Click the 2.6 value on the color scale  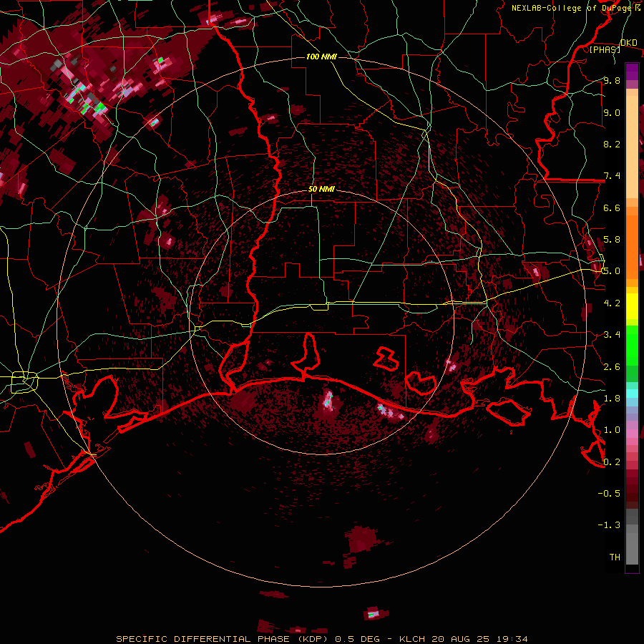click(x=612, y=367)
